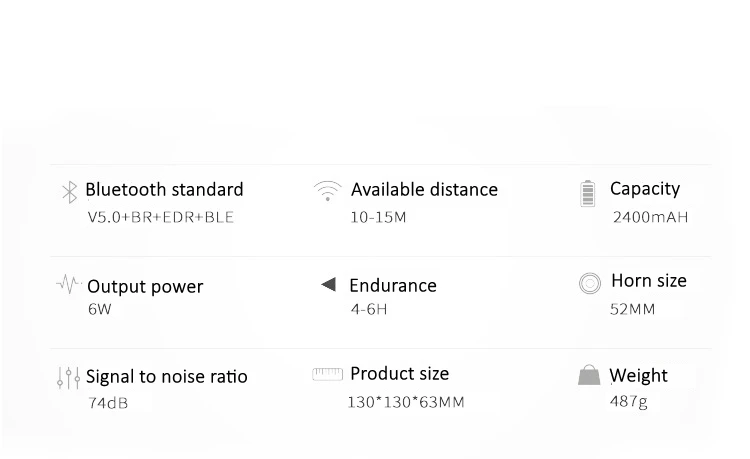Click the 487g weight value
Screen dimensions: 750x459
tap(629, 401)
